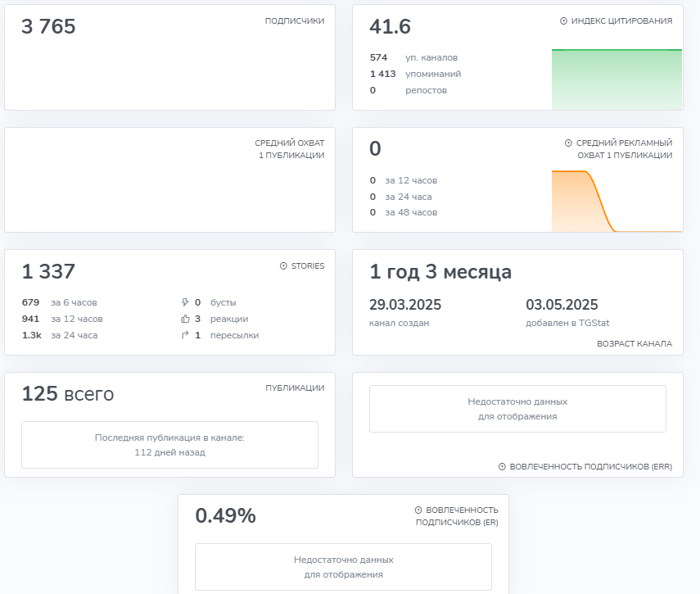This screenshot has width=700, height=594.
Task: Open the 574 уп. каналов stat
Action: pos(413,57)
